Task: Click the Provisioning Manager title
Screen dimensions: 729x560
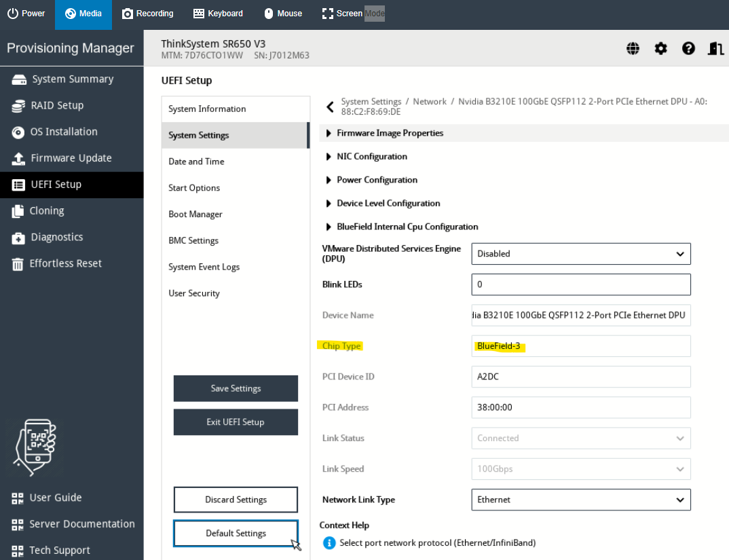Action: 70,48
